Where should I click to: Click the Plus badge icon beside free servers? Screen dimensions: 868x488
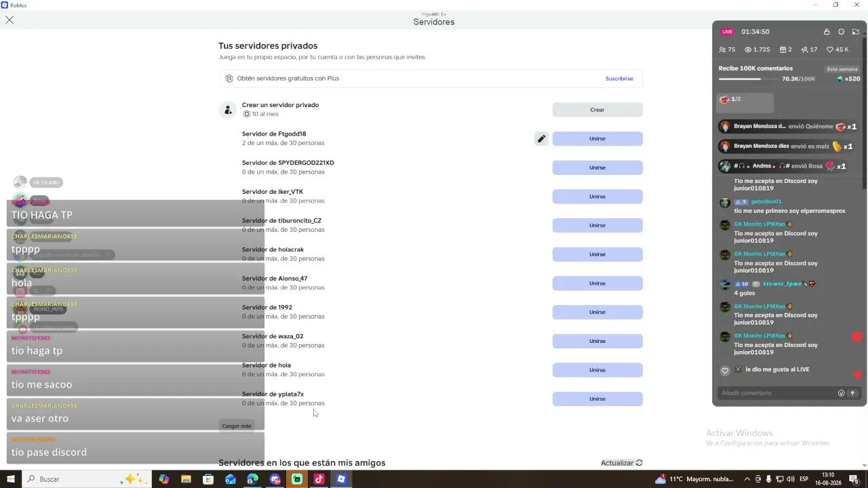pos(229,79)
